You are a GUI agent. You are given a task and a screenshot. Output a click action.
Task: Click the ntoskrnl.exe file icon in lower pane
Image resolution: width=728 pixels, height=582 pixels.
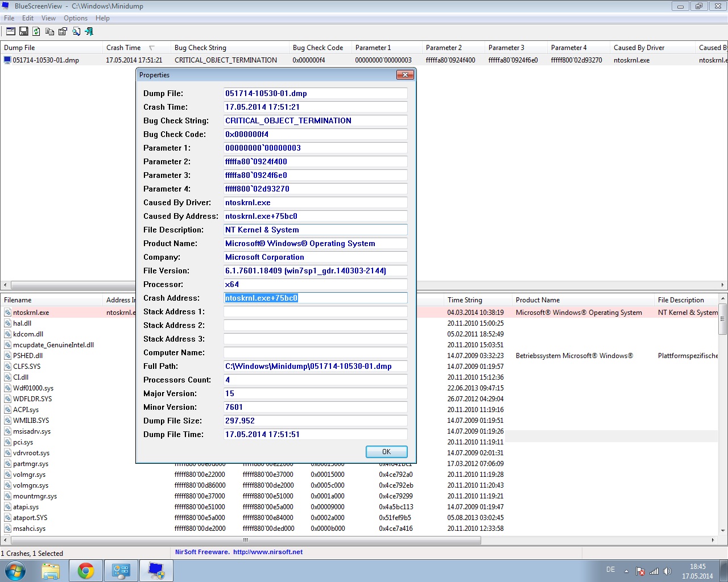click(8, 313)
